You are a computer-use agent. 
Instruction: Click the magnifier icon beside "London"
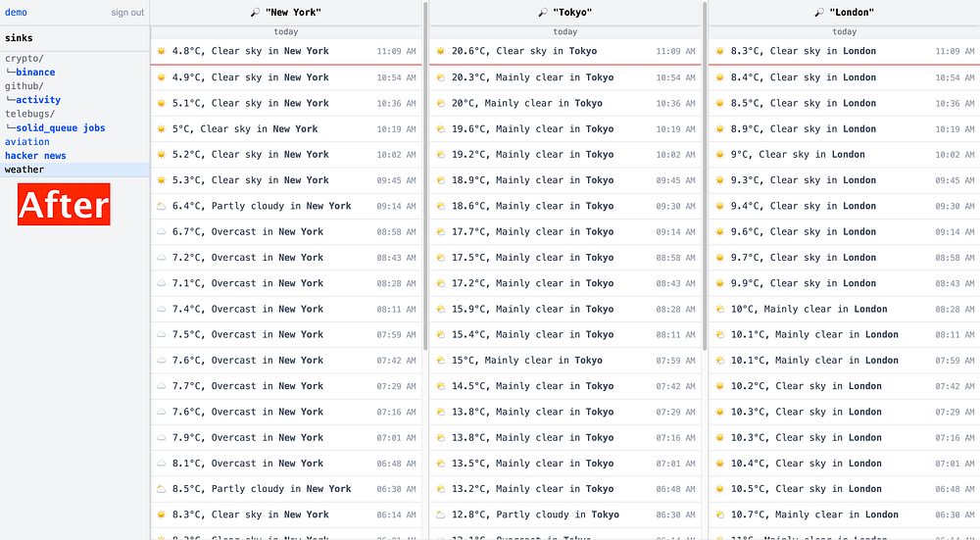(819, 13)
